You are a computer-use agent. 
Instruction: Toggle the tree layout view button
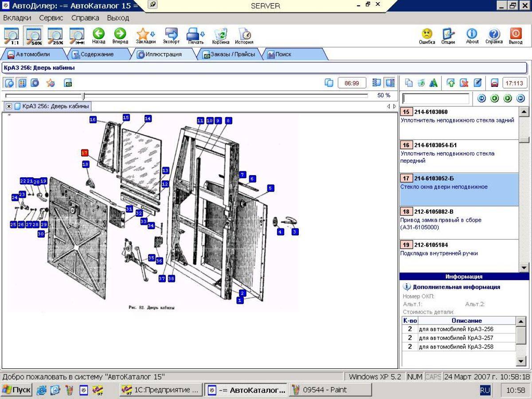(390, 83)
